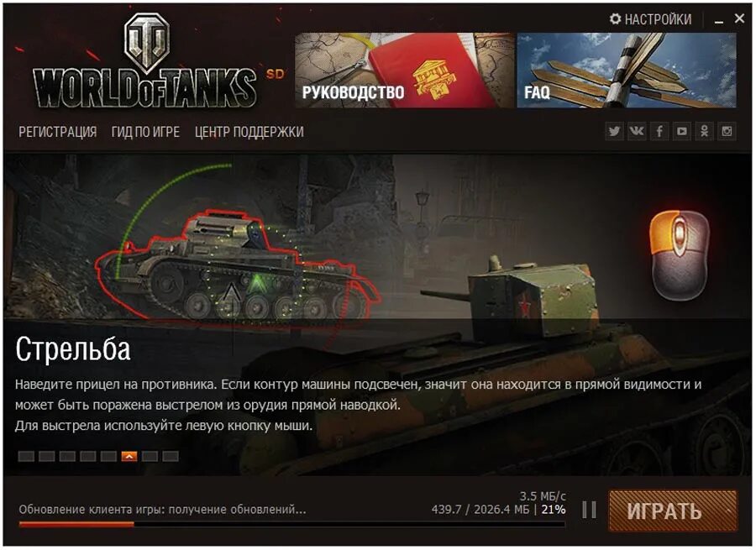Viewport: 756px width, 550px height.
Task: Expand the ИГРАТЬ button dropdown arrow
Action: point(728,511)
